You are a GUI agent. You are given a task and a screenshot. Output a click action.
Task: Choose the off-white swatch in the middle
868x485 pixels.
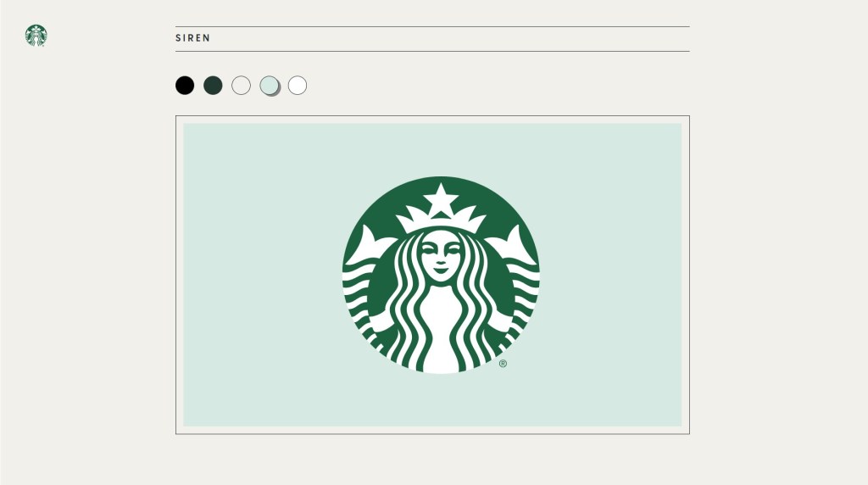(x=241, y=86)
